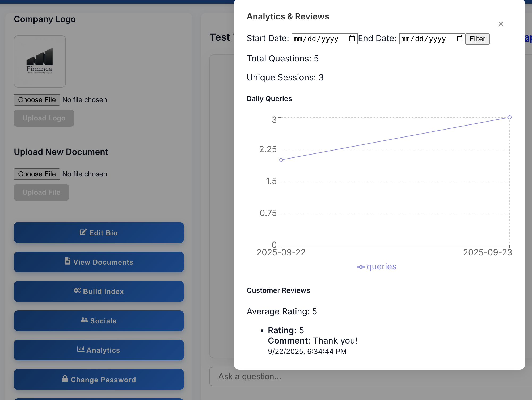Click the Finance company logo thumbnail
The width and height of the screenshot is (532, 400).
(x=40, y=61)
